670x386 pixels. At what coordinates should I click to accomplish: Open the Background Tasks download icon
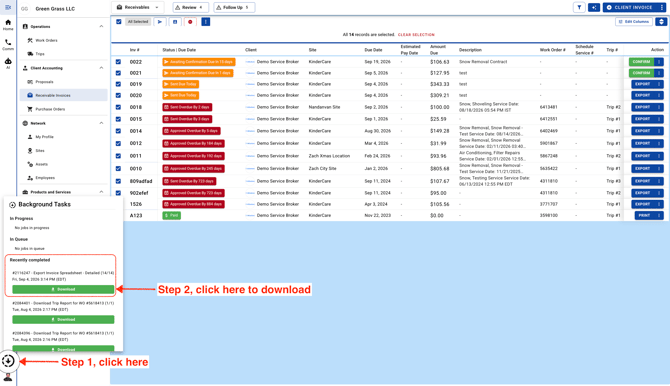coord(8,361)
